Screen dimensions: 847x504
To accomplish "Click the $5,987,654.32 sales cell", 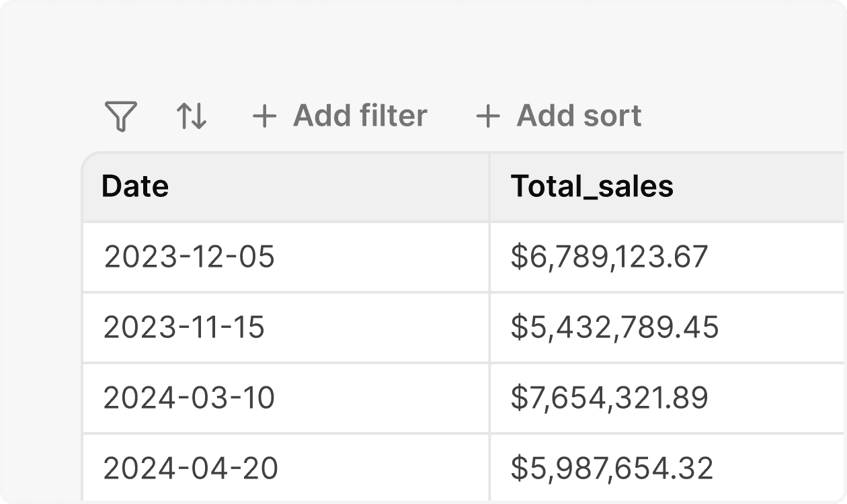I will coord(612,469).
